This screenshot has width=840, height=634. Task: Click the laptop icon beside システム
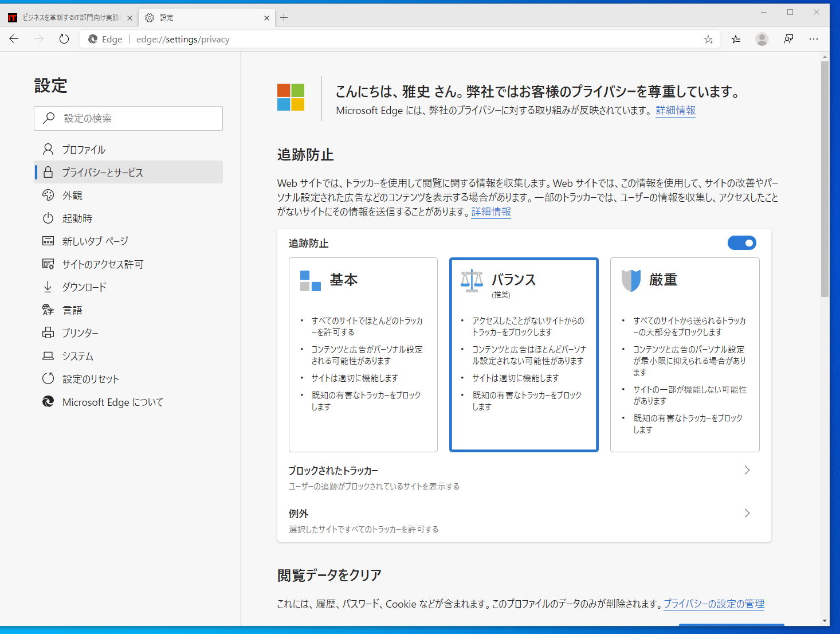pyautogui.click(x=48, y=356)
